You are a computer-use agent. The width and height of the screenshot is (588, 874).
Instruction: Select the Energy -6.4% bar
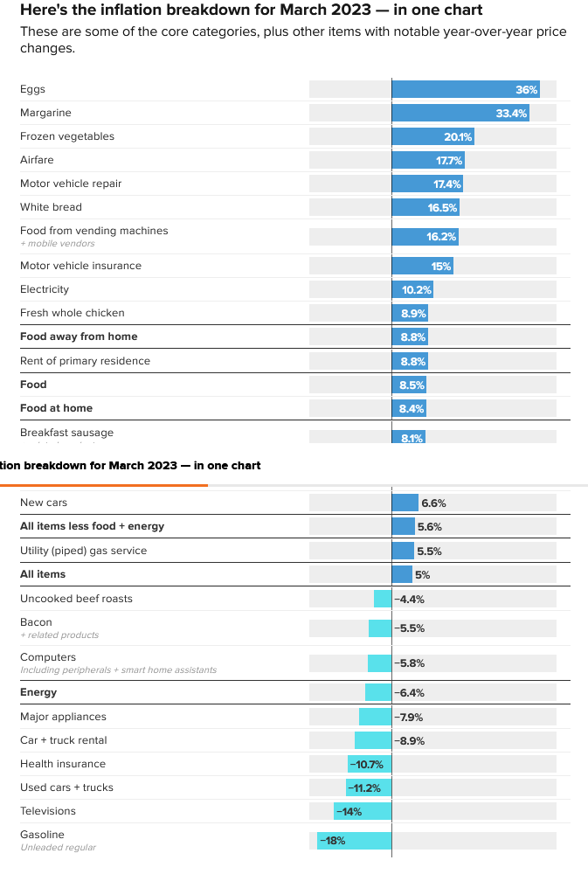coord(378,692)
